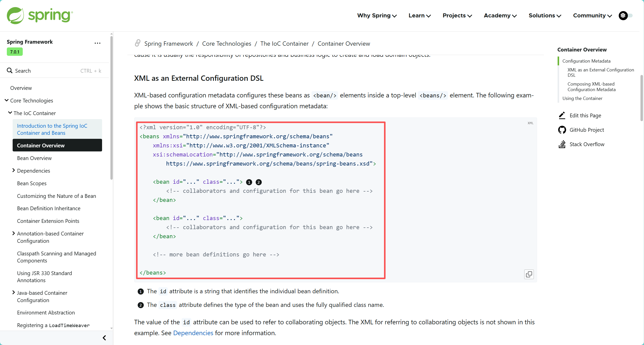The width and height of the screenshot is (644, 345).
Task: Open the Projects dropdown menu
Action: [457, 16]
